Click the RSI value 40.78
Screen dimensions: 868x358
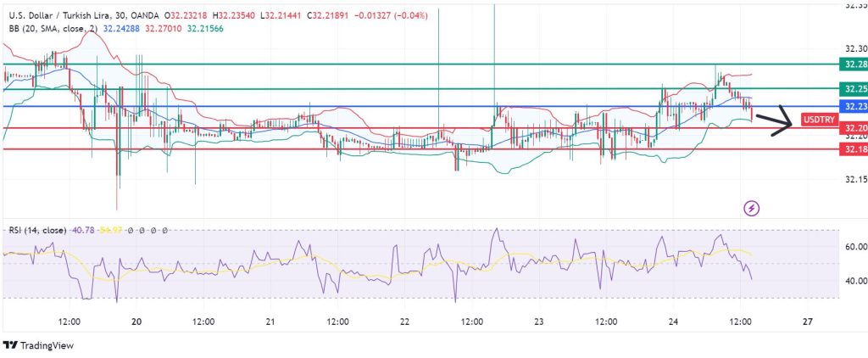(82, 230)
